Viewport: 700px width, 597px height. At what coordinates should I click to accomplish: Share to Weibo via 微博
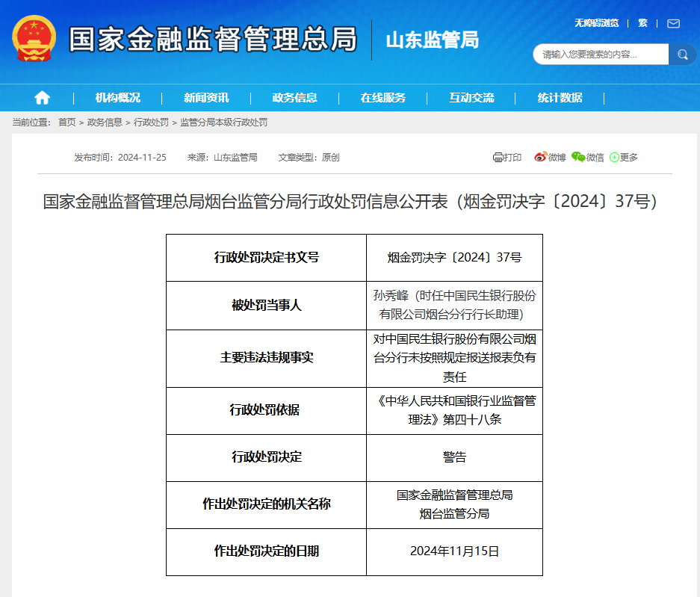click(550, 157)
